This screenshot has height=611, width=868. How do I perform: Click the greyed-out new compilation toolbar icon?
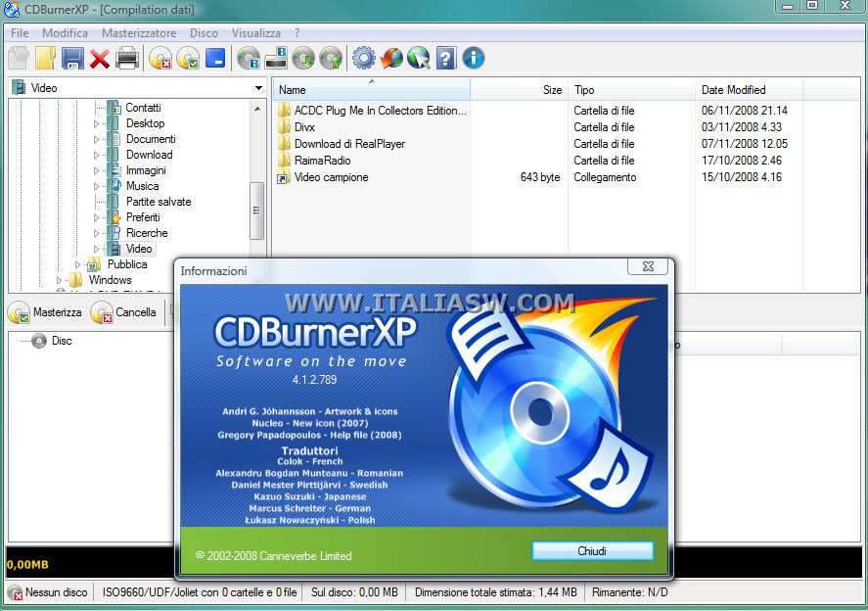[19, 58]
